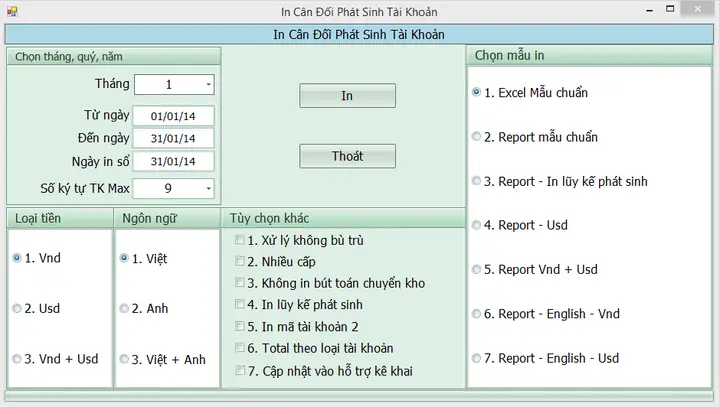Minimize the In Cân Đối window

tap(649, 10)
